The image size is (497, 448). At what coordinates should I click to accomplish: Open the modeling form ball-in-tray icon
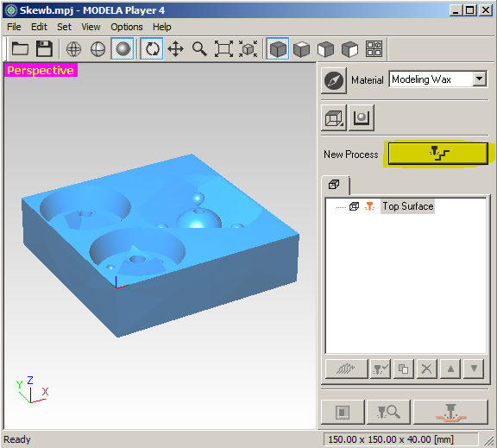coord(362,118)
